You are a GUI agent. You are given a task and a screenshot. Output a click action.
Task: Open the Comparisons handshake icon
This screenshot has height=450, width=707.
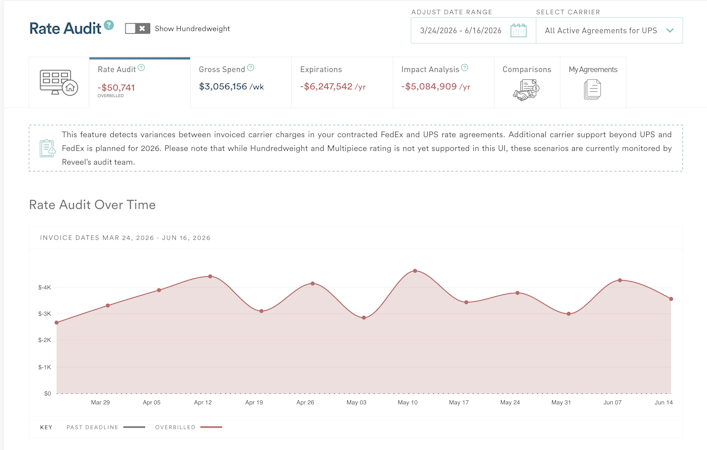[526, 89]
